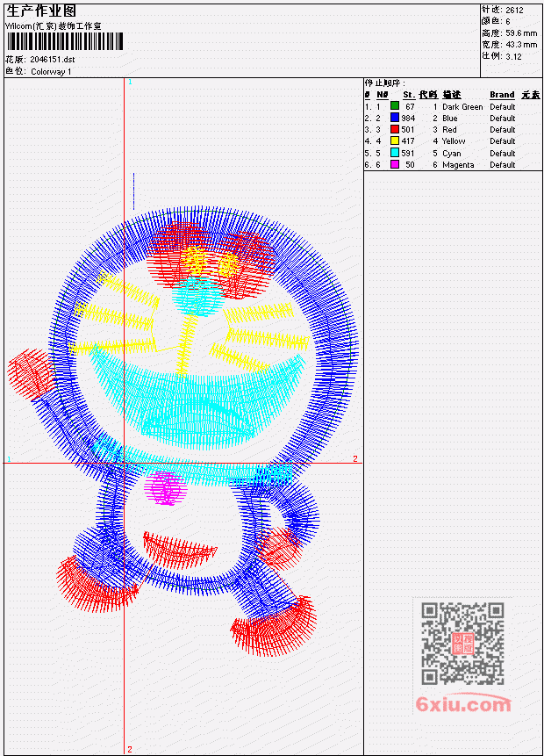
Task: Select the Blue thread color swatch
Action: point(395,118)
